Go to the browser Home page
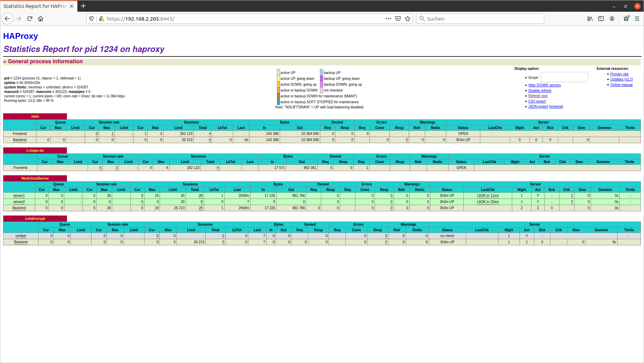Screen dimensions: 644x363 coord(41,19)
